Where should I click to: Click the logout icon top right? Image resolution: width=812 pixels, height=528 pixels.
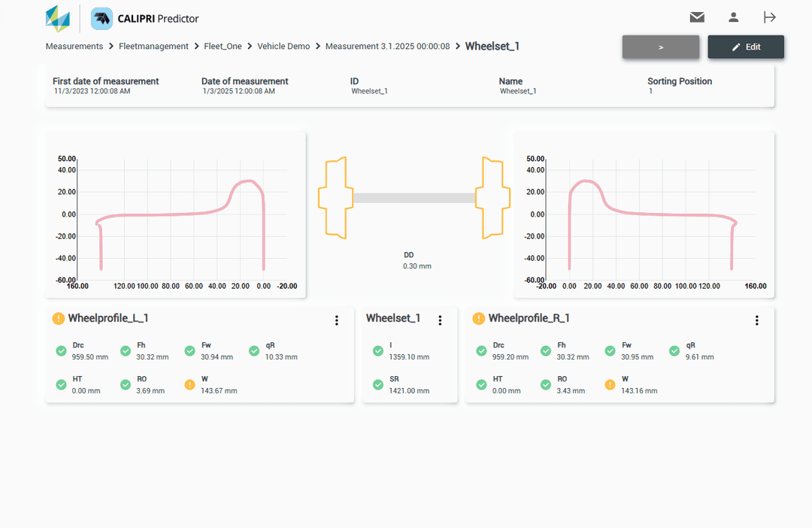(x=769, y=17)
